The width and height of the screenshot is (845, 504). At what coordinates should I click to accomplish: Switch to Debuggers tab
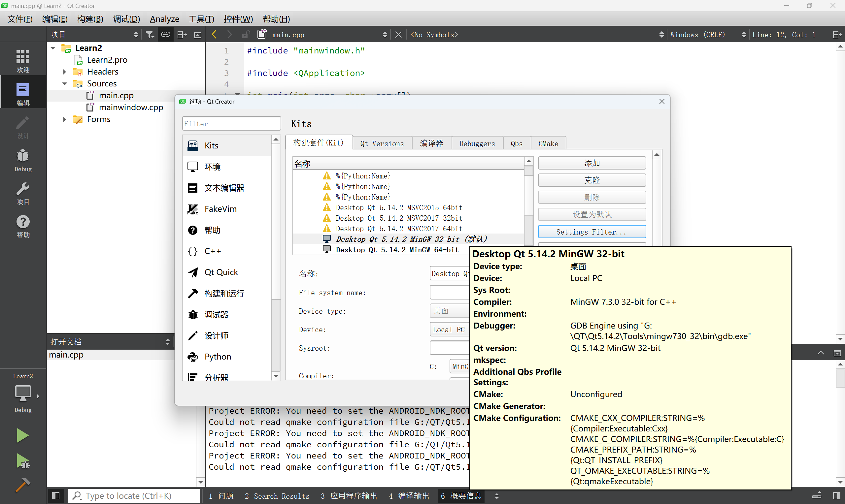[477, 143]
